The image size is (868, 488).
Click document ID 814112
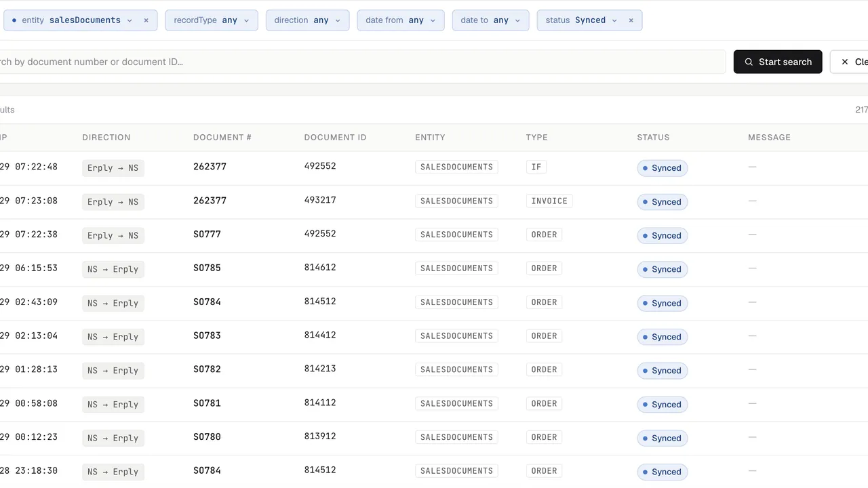320,403
